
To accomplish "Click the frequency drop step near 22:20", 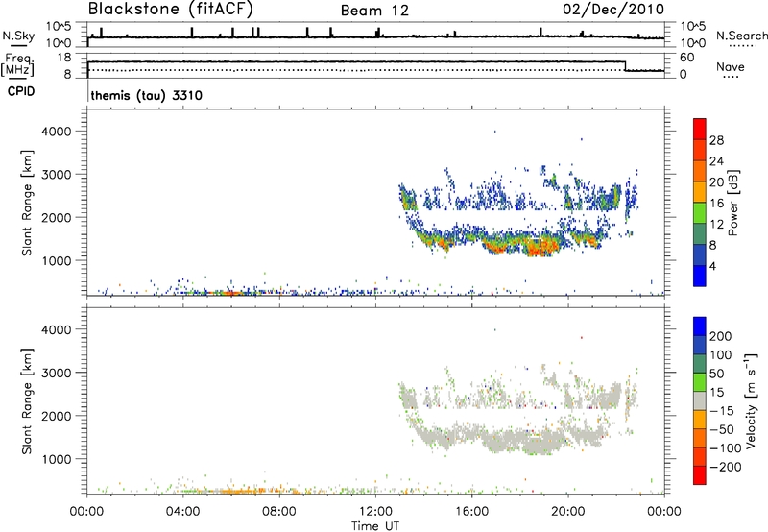I will pos(626,66).
